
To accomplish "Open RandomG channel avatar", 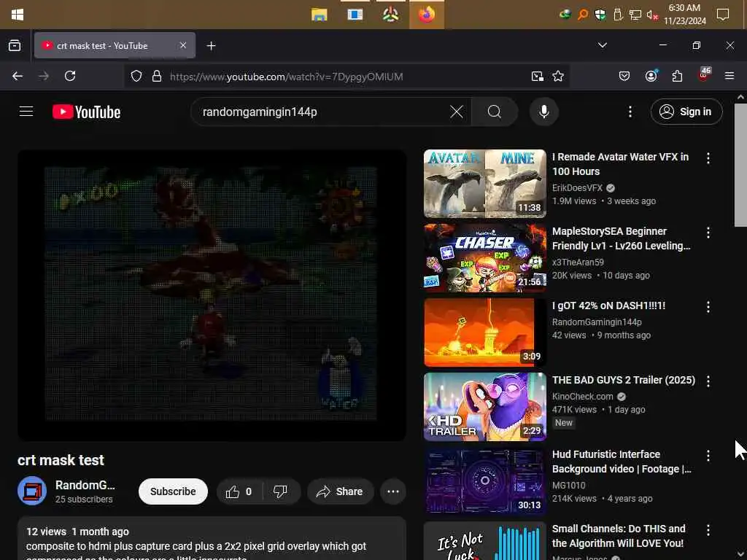I will point(32,491).
